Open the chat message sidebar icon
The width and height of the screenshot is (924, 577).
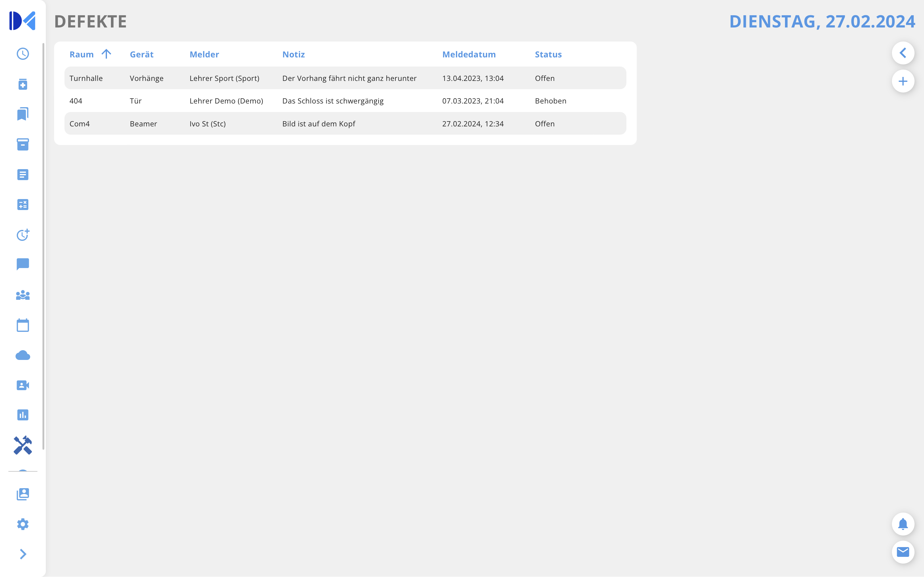pos(23,264)
